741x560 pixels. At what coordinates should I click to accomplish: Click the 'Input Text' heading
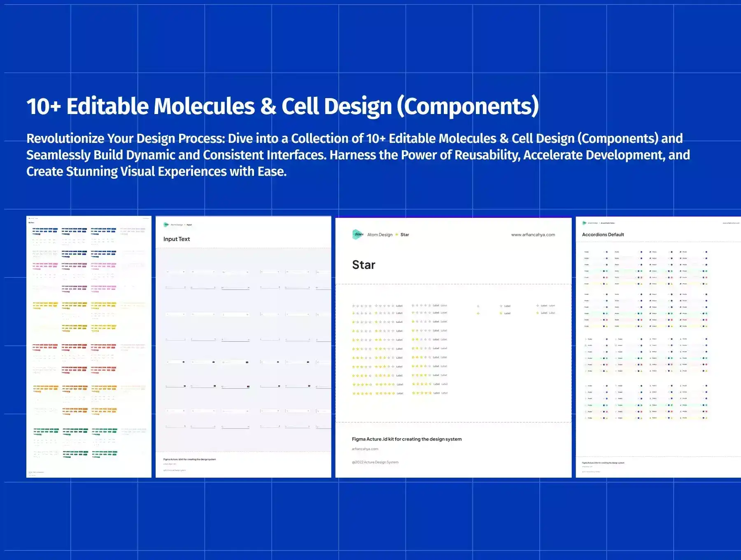(x=177, y=239)
